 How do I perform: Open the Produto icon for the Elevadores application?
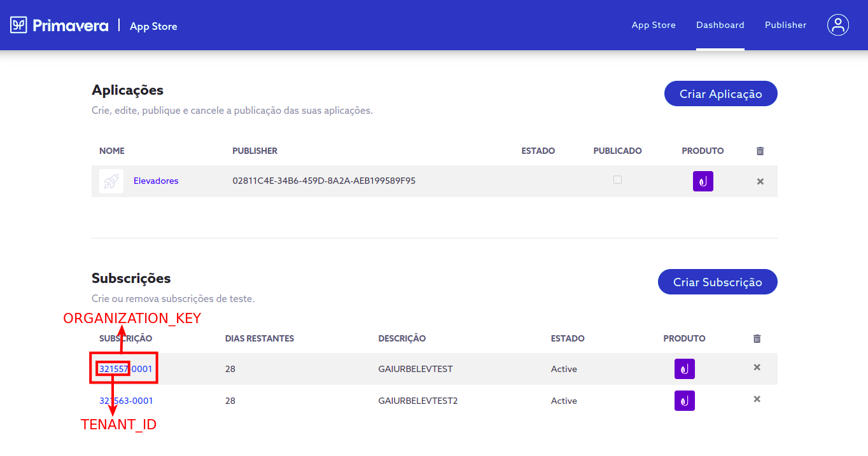703,181
